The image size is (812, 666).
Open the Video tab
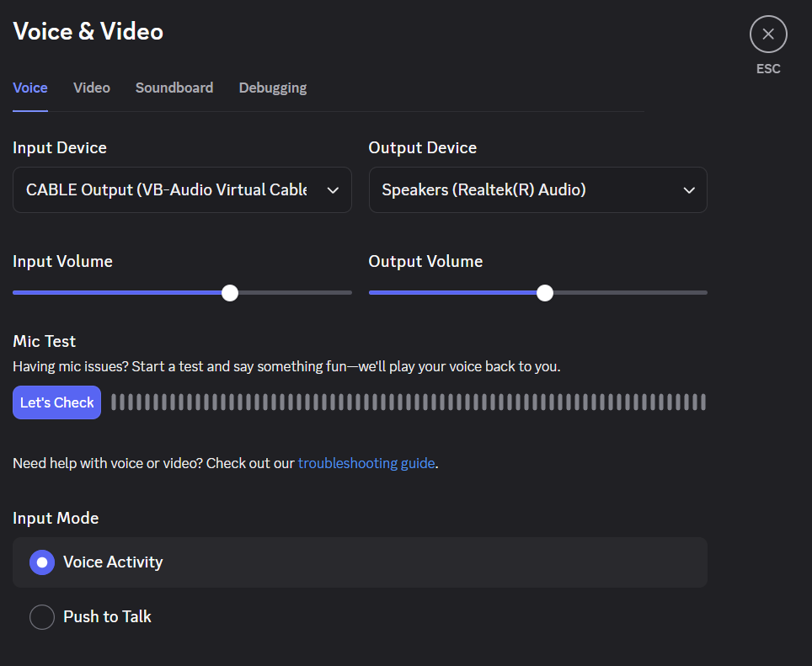[92, 88]
